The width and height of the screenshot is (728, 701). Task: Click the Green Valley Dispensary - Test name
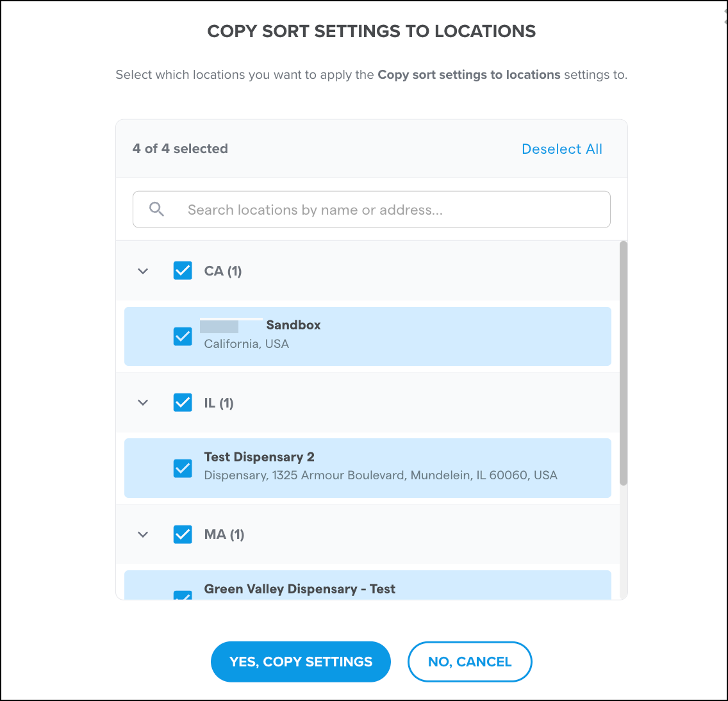coord(300,589)
